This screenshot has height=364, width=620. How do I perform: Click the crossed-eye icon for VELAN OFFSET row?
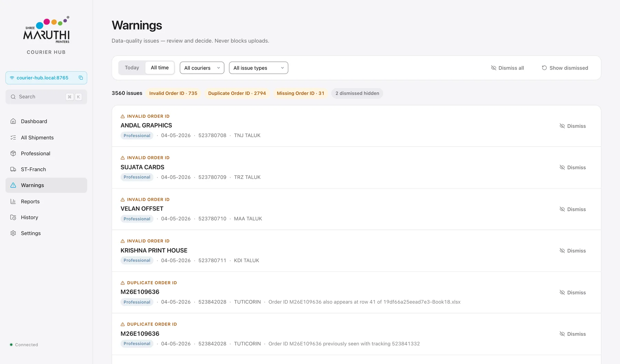pos(562,209)
